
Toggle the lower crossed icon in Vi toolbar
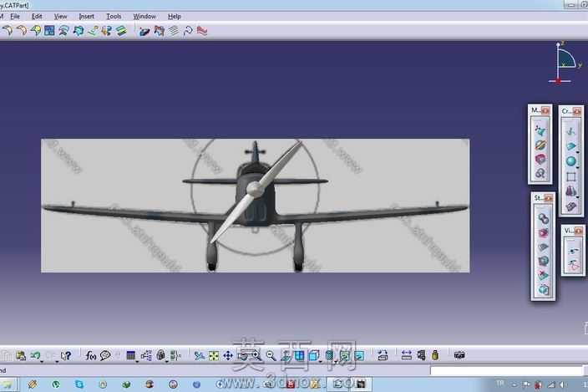point(573,265)
